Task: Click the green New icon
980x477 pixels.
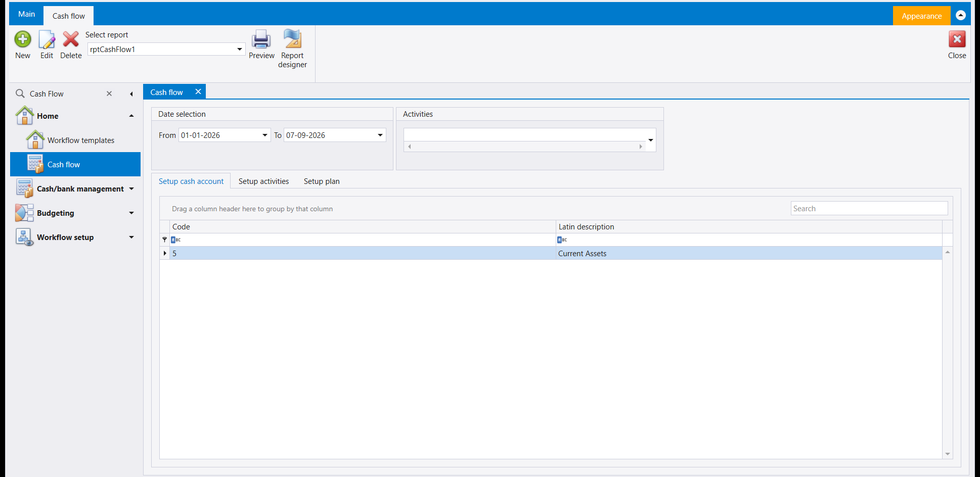Action: click(x=22, y=39)
